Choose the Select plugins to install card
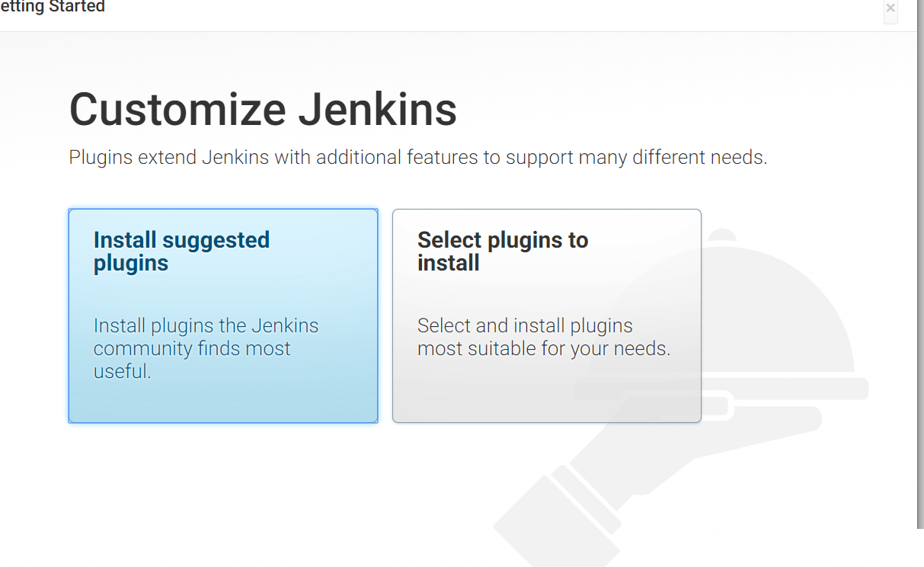The width and height of the screenshot is (924, 567). tap(546, 316)
